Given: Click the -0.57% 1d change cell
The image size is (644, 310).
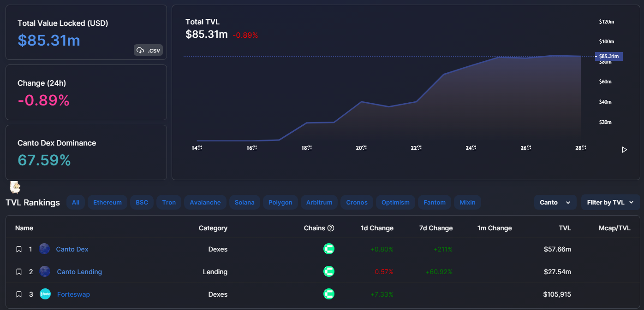Looking at the screenshot, I should (x=382, y=272).
